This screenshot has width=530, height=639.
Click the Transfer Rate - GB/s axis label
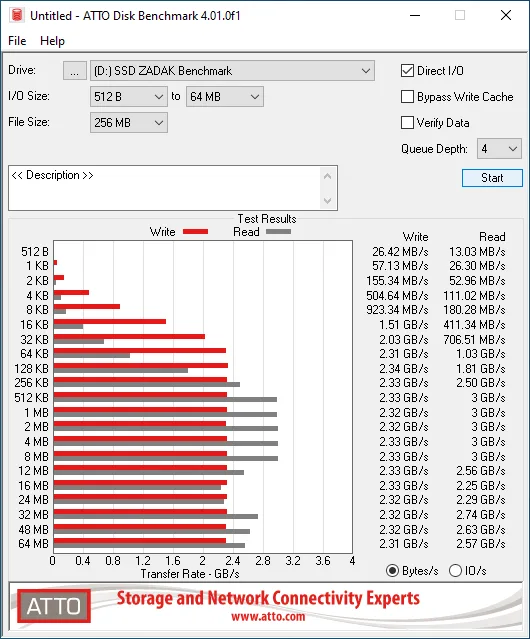pos(190,574)
